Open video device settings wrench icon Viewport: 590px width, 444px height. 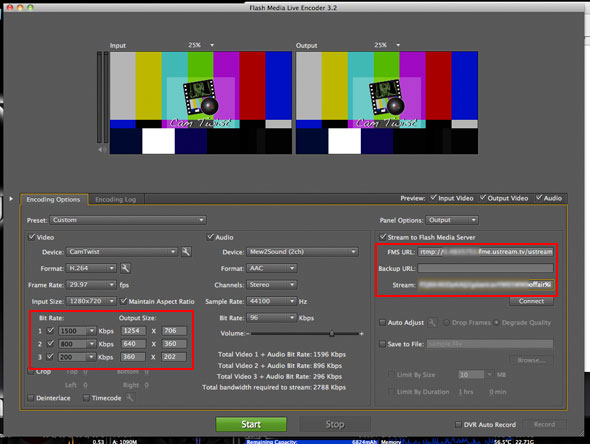click(x=186, y=252)
